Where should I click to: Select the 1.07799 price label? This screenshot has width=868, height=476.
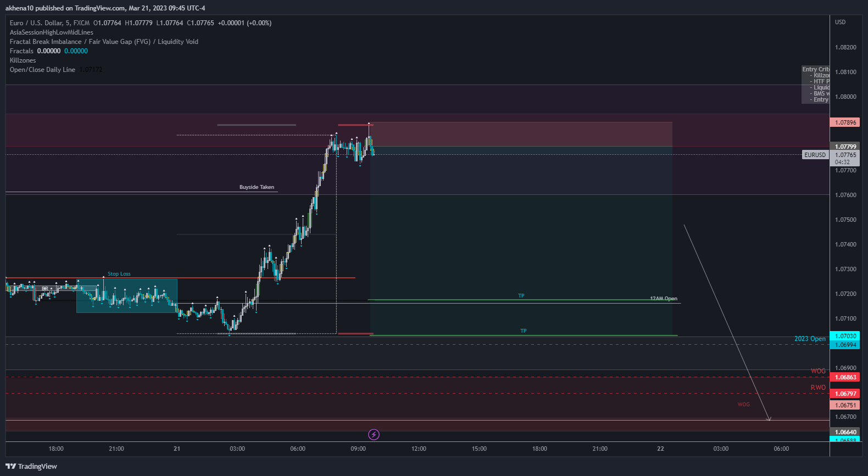point(845,147)
